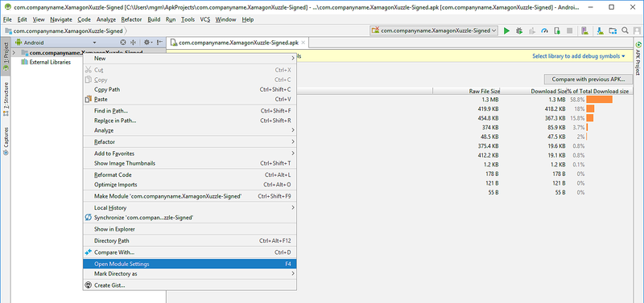
Task: Expand the Analyze submenu in context menu
Action: [x=189, y=130]
